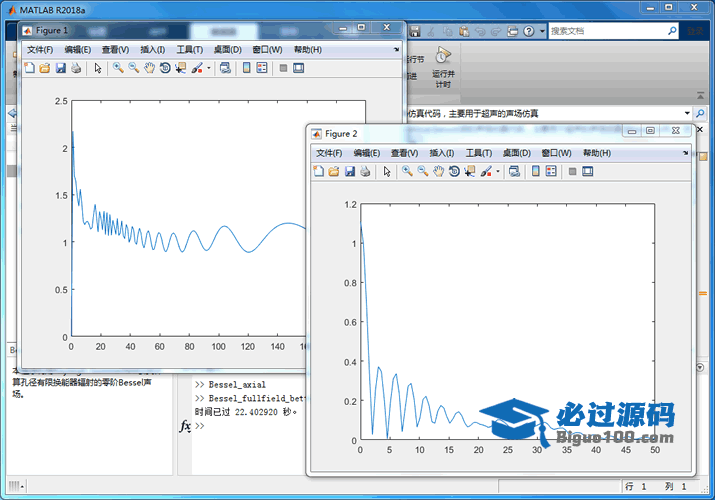Click Open File icon in Figure 2 toolbar
Screen dimensions: 715x500
tap(334, 171)
